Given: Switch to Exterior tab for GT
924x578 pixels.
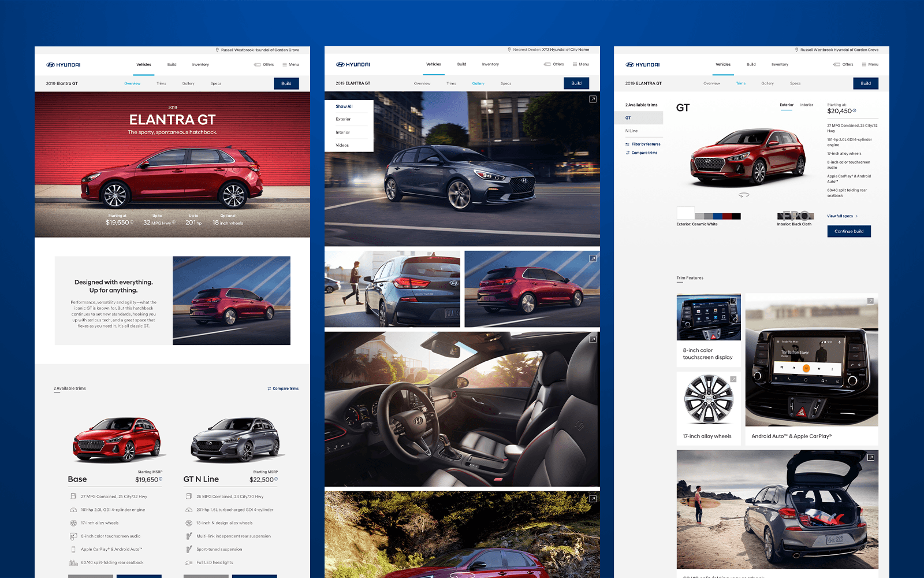Looking at the screenshot, I should (787, 105).
